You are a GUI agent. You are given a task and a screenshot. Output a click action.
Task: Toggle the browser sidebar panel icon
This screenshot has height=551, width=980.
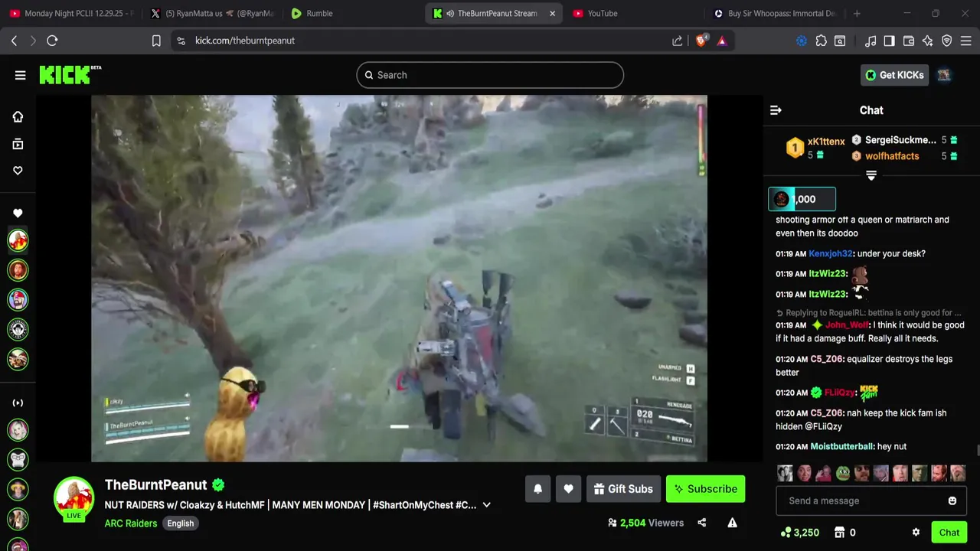[x=889, y=41]
